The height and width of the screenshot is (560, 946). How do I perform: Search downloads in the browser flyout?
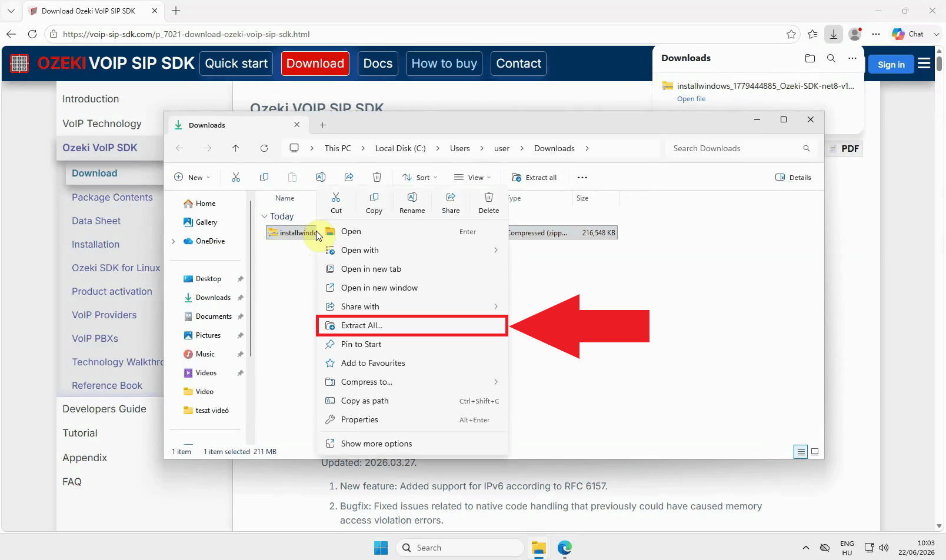click(831, 58)
